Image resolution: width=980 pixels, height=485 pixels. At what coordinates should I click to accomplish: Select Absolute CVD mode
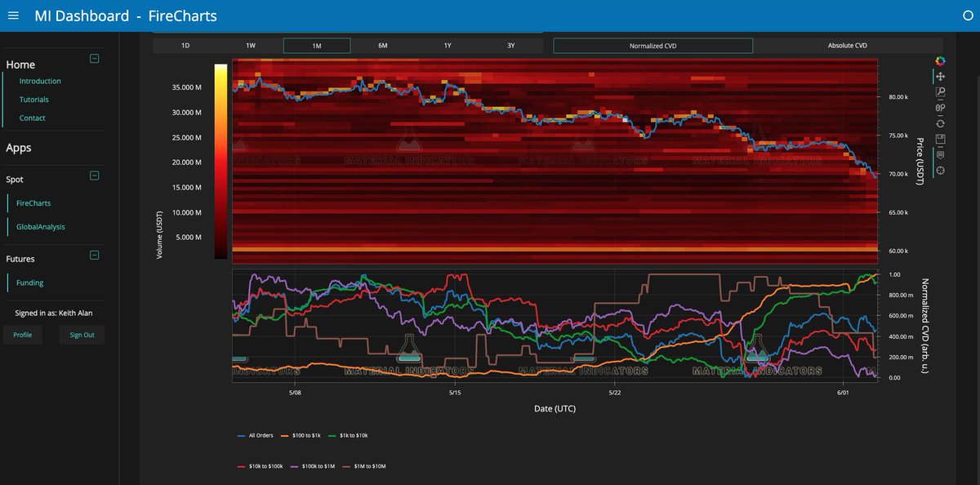[x=848, y=46]
